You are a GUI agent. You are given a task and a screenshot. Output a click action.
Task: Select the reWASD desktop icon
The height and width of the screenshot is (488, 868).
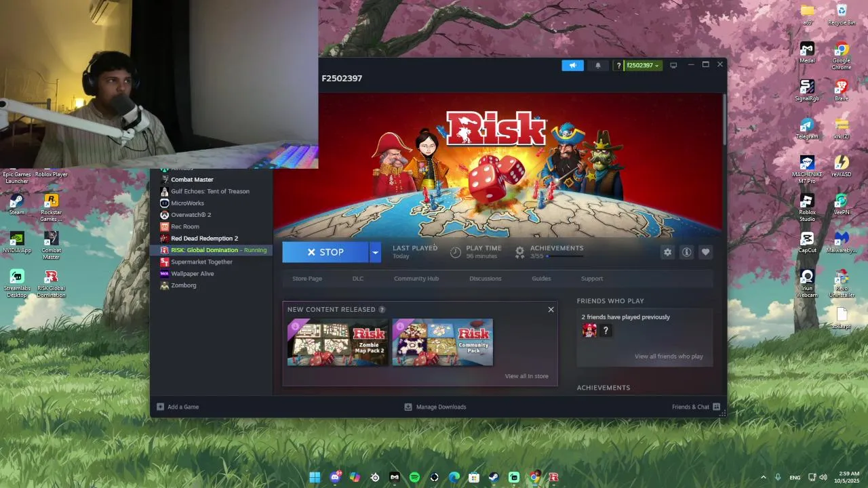842,167
